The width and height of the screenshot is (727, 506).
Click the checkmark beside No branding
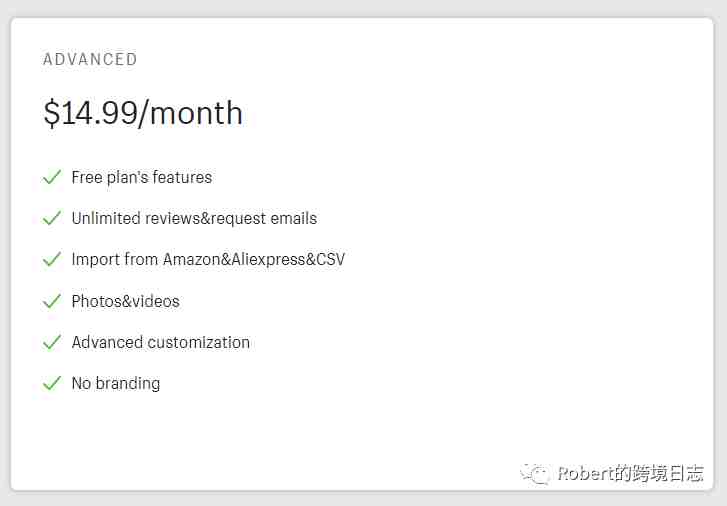point(52,383)
